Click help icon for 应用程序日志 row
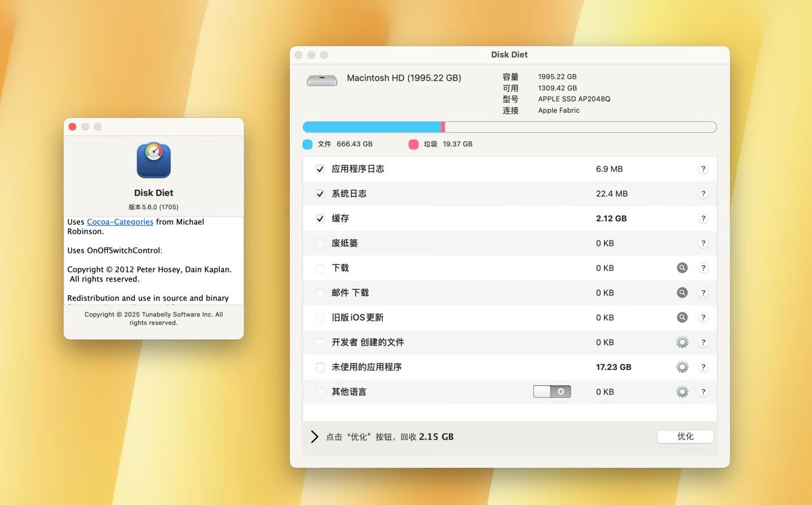 coord(703,169)
